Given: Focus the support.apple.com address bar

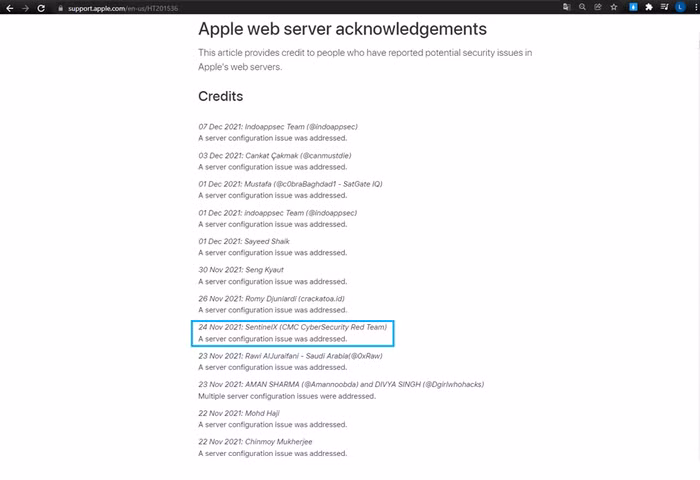Looking at the screenshot, I should point(123,8).
